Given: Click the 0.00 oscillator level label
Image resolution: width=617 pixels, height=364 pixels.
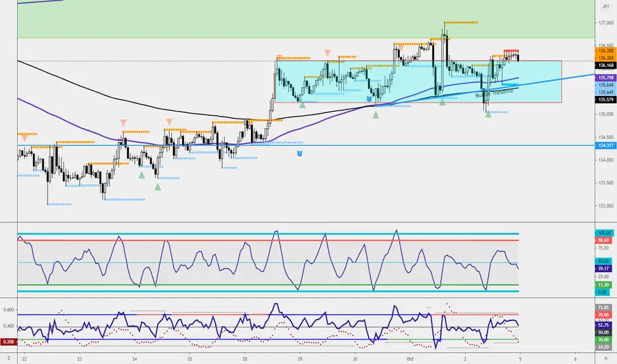Looking at the screenshot, I should [x=602, y=292].
